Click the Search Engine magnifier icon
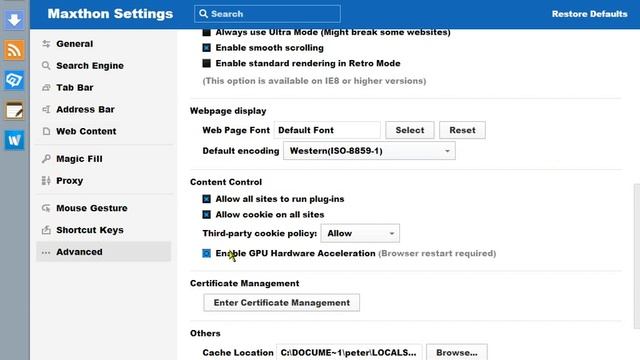This screenshot has width=640, height=360. click(46, 66)
